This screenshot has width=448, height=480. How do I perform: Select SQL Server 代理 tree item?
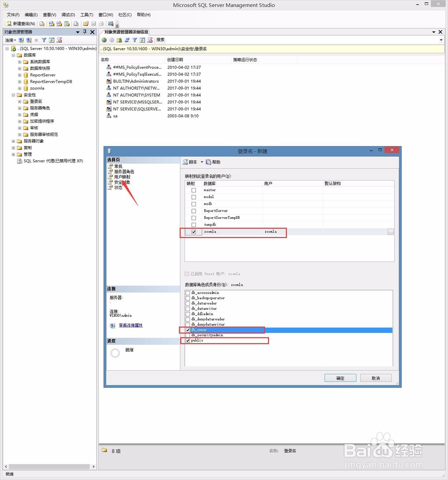(53, 161)
